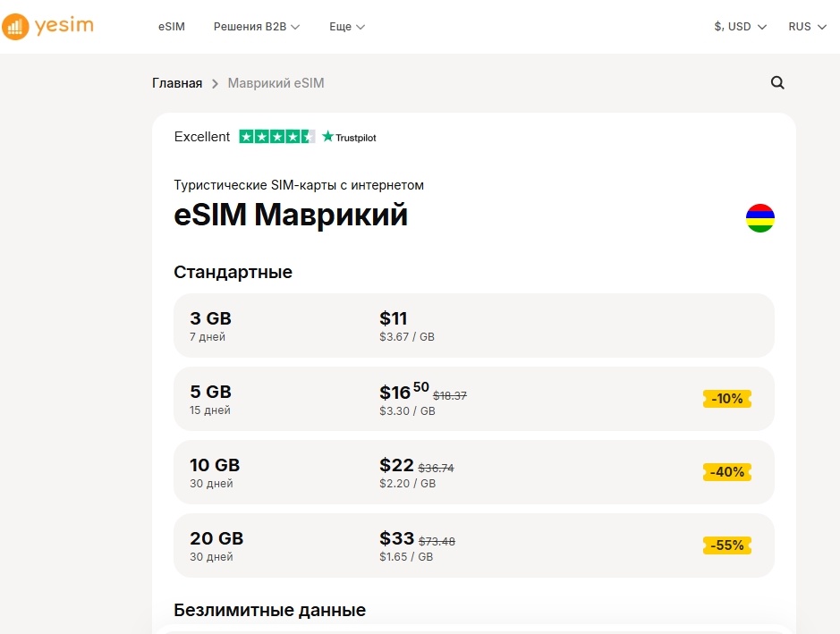
Task: Select the 5 GB 15-day plan
Action: point(473,399)
